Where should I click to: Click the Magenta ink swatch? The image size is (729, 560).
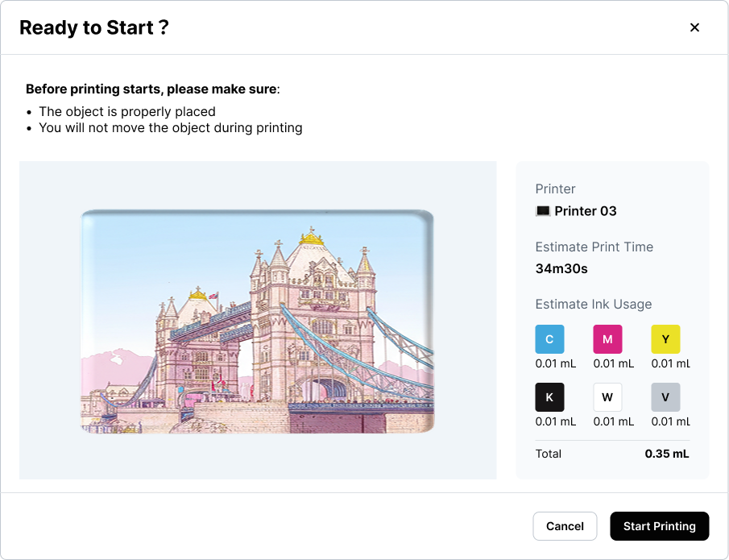tap(607, 339)
